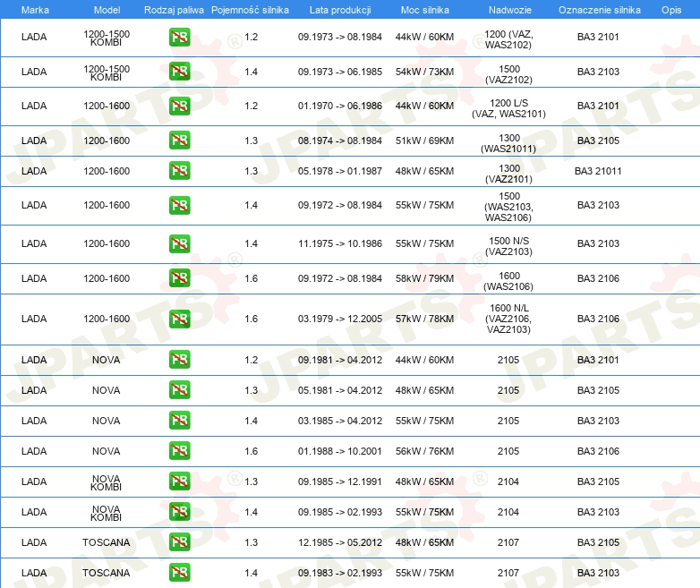
Task: Click production years '09.1981 -> 04.2012'
Action: 340,360
